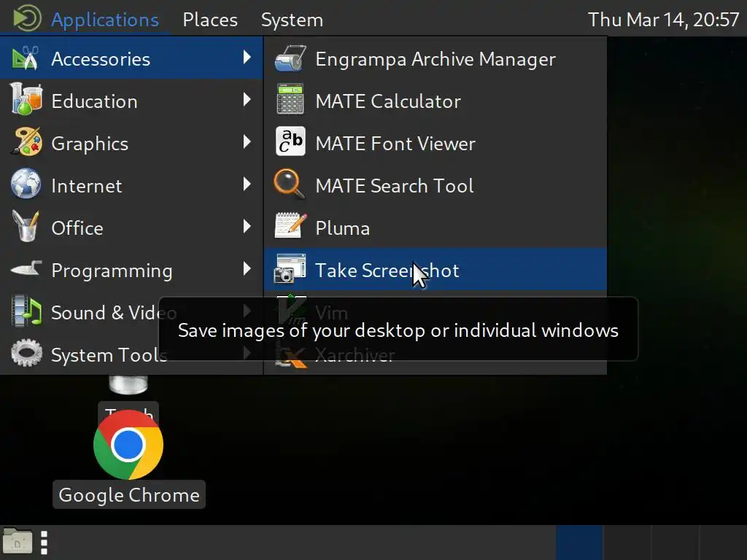The image size is (747, 560).
Task: Click the Programming trowel icon
Action: (x=26, y=268)
